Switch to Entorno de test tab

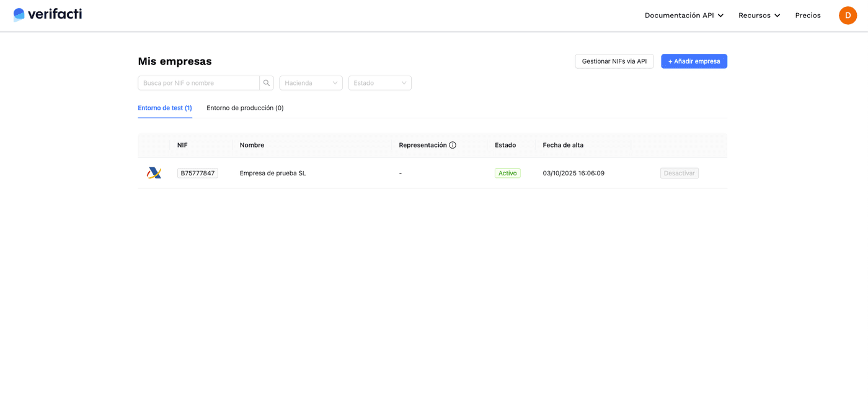[x=165, y=108]
